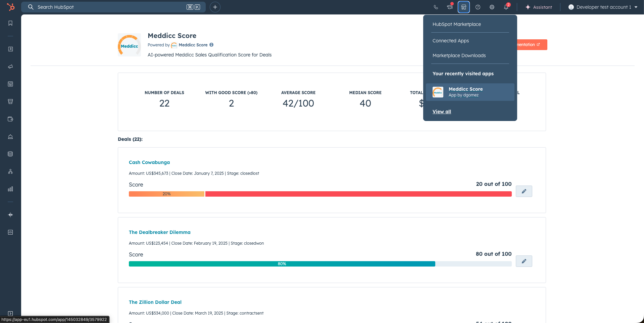The width and height of the screenshot is (644, 323).
Task: Click the Reporting bar chart sidebar icon
Action: click(10, 189)
